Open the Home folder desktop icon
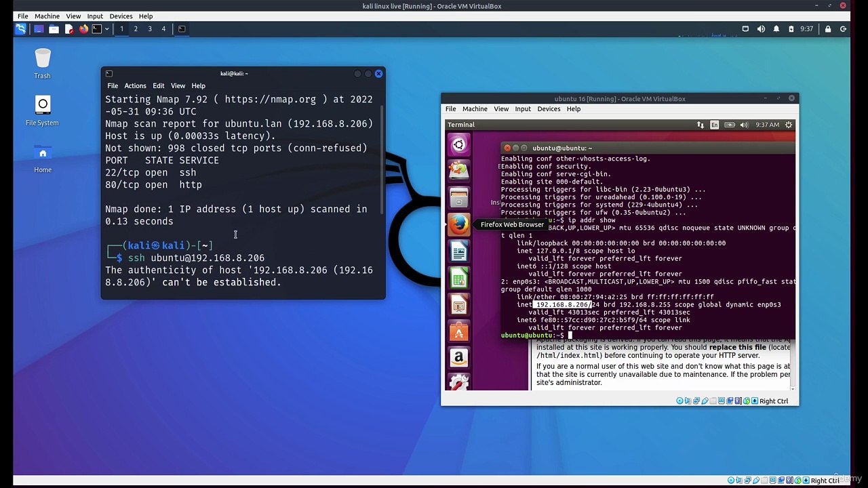868x488 pixels. (43, 159)
